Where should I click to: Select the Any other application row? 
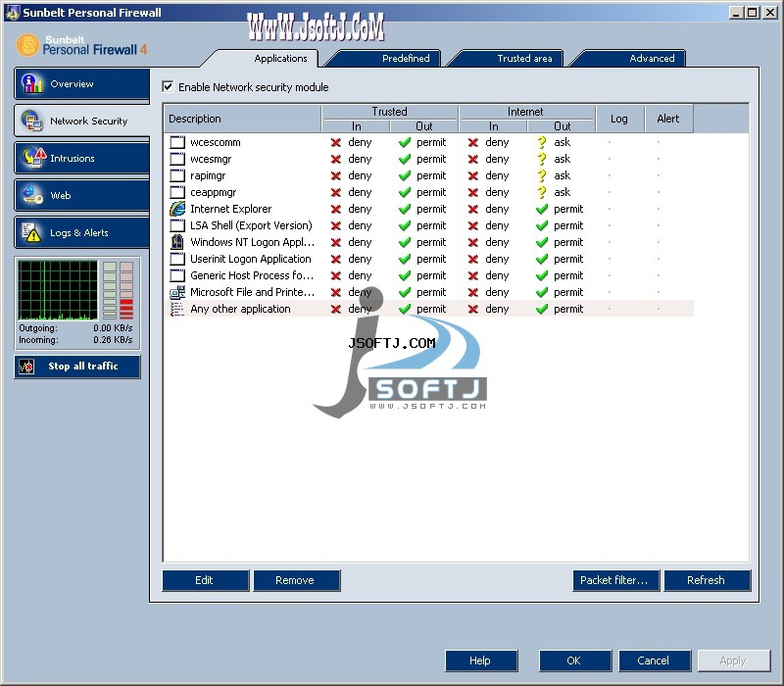tap(429, 309)
